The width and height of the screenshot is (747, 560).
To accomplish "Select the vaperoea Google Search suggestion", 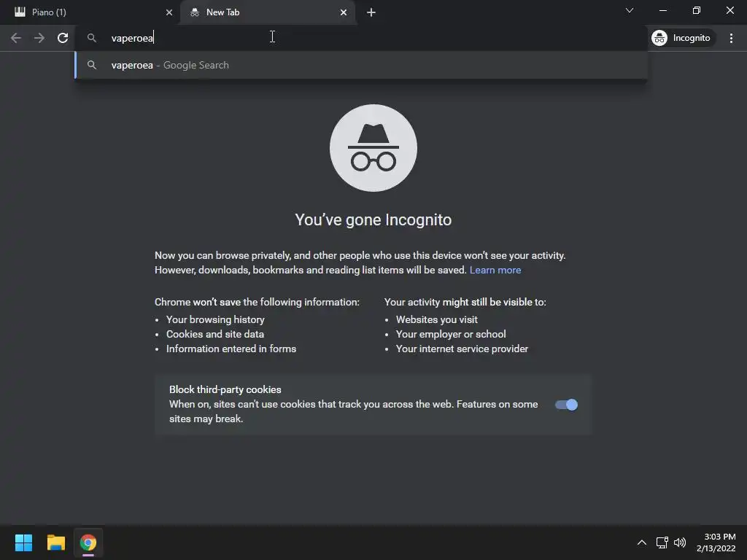I will (x=361, y=65).
